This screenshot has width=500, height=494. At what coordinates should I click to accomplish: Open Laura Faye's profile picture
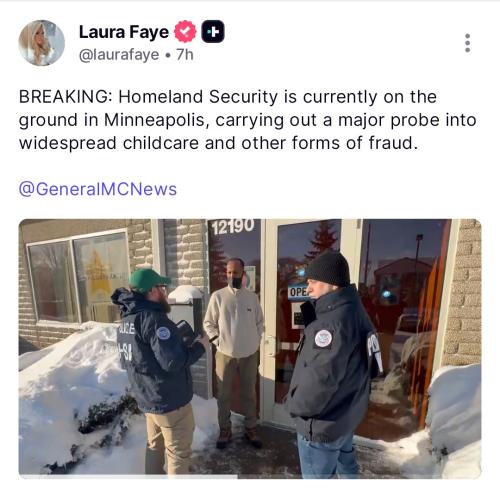[41, 43]
